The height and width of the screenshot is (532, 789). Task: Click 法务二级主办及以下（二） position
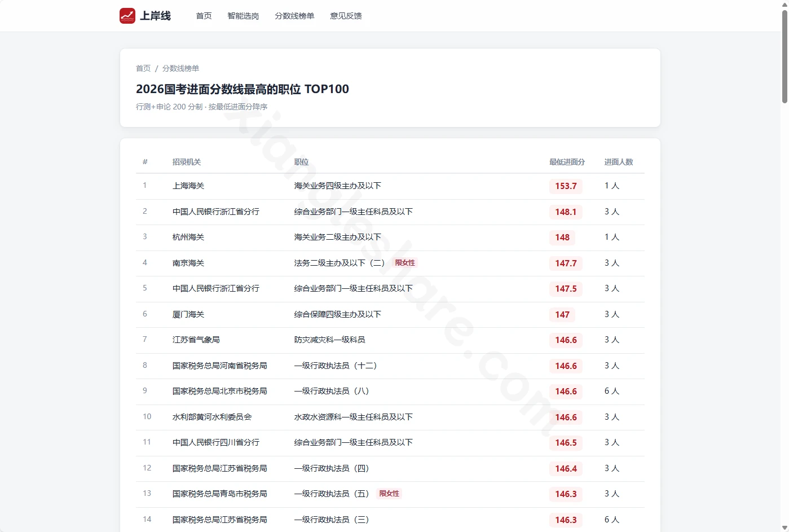coord(340,263)
